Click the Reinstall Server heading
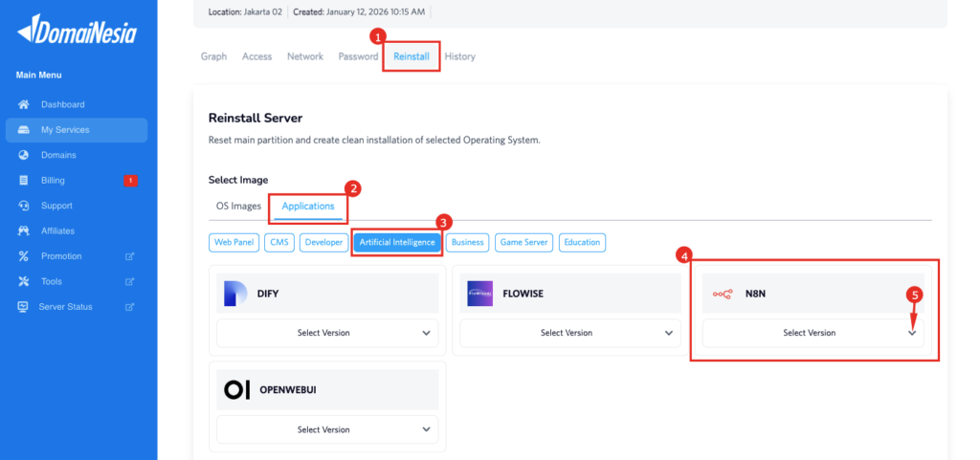The height and width of the screenshot is (460, 980). point(255,118)
